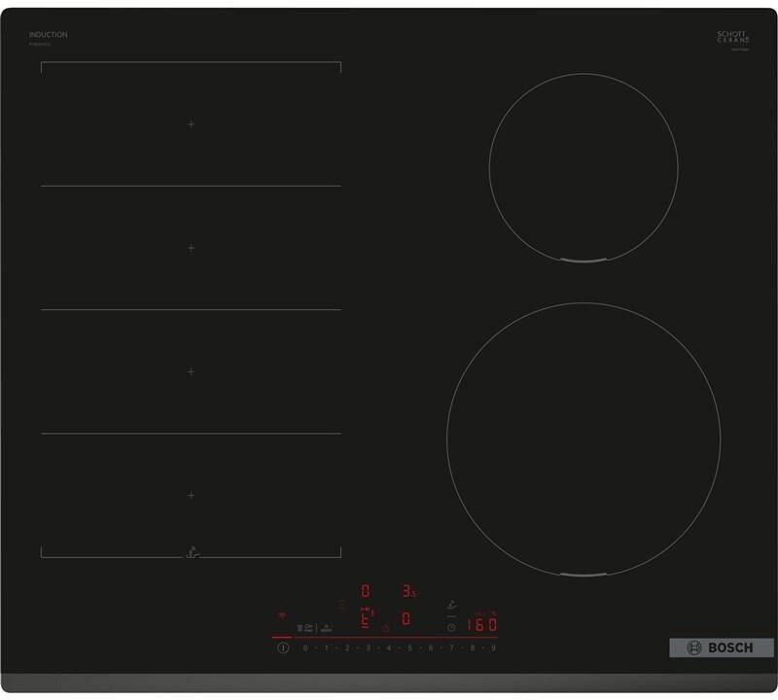Tap the red 160 temperature display

click(482, 624)
